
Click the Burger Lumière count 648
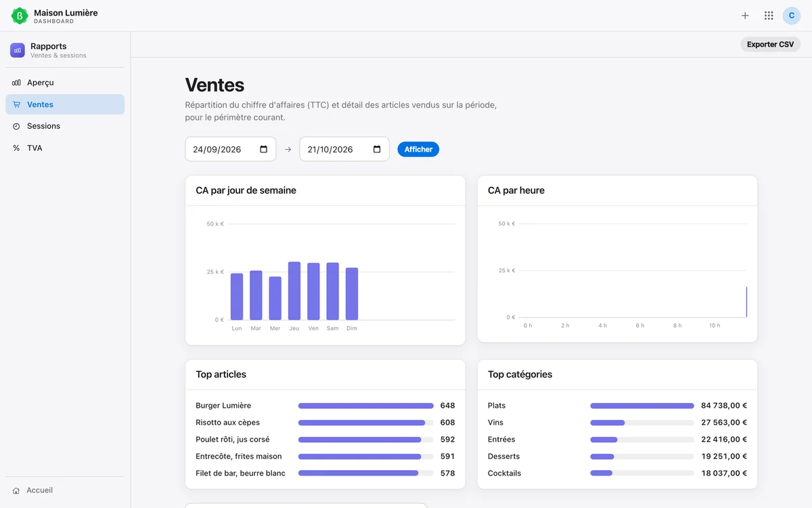tap(447, 406)
